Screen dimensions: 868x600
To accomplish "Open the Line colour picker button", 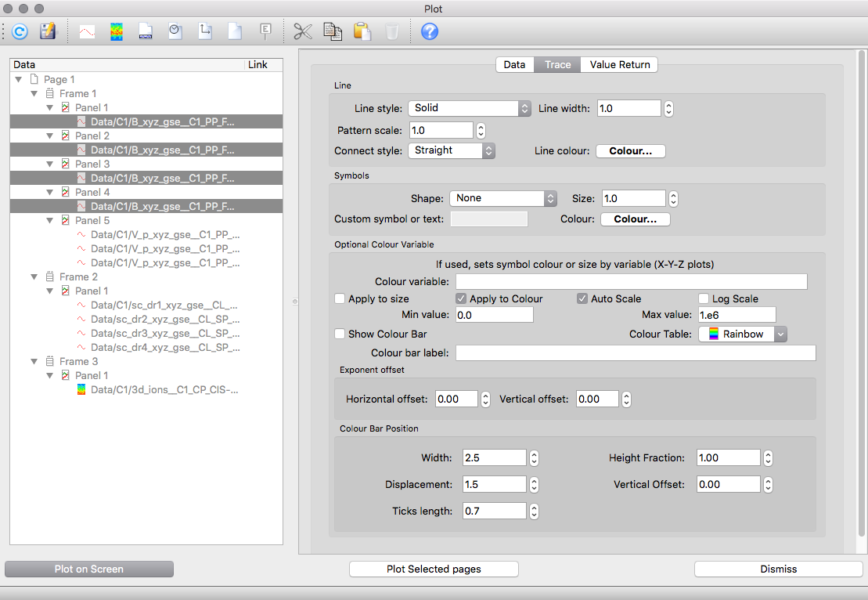I will click(x=630, y=150).
